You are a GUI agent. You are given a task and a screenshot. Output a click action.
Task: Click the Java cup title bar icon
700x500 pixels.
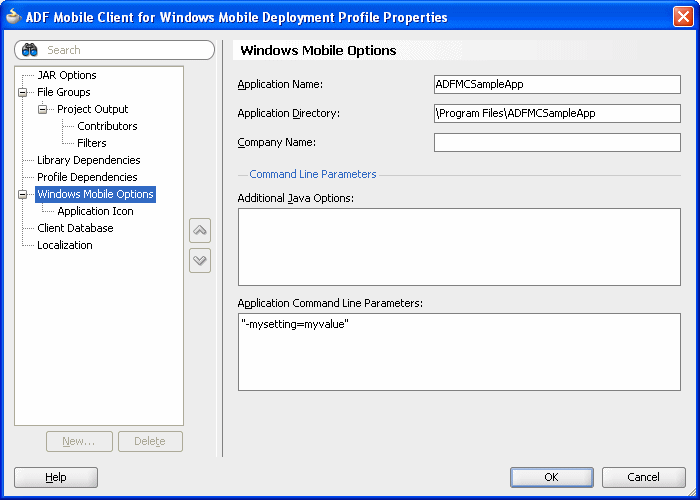pyautogui.click(x=13, y=17)
